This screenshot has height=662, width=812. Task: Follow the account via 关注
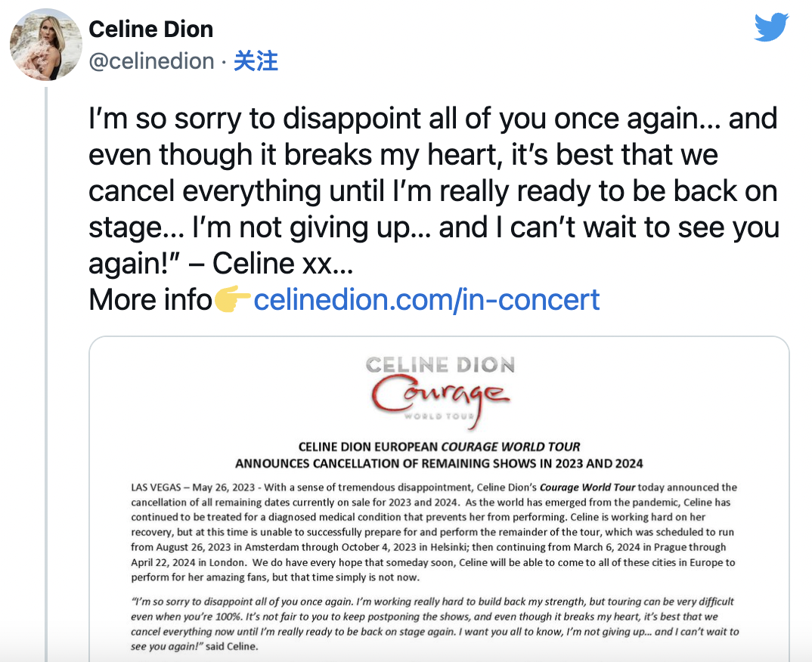(x=256, y=61)
